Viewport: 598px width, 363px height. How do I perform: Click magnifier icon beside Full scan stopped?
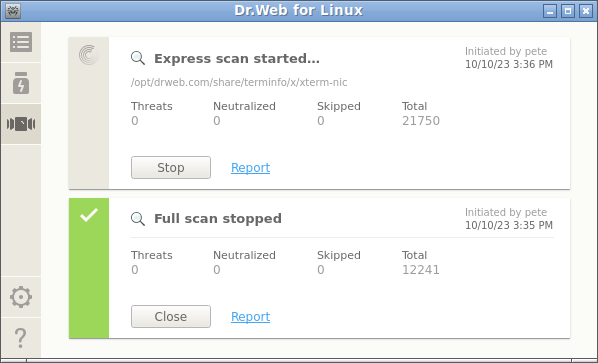138,219
